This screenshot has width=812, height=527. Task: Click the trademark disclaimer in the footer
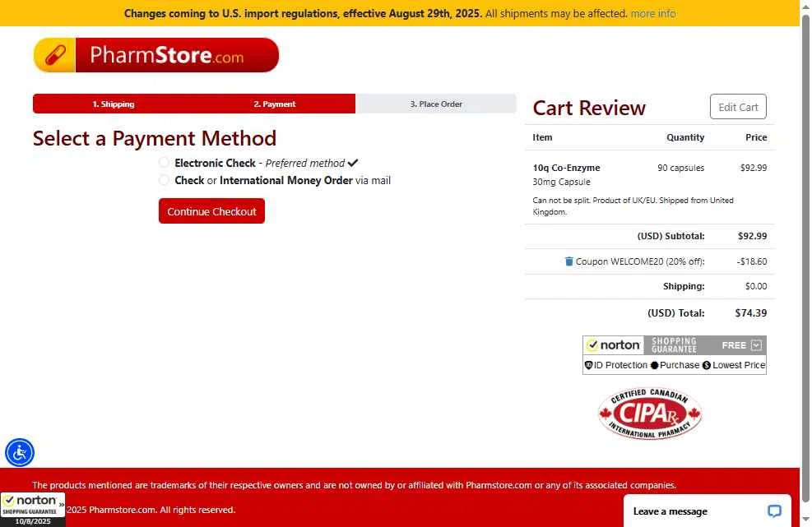(355, 485)
